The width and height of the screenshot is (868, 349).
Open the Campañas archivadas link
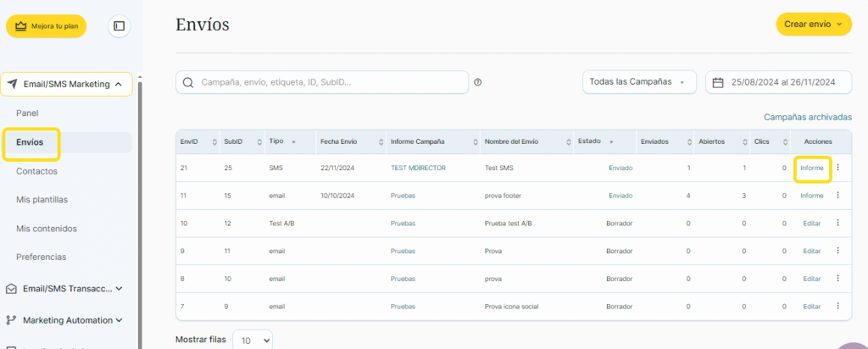pos(807,117)
